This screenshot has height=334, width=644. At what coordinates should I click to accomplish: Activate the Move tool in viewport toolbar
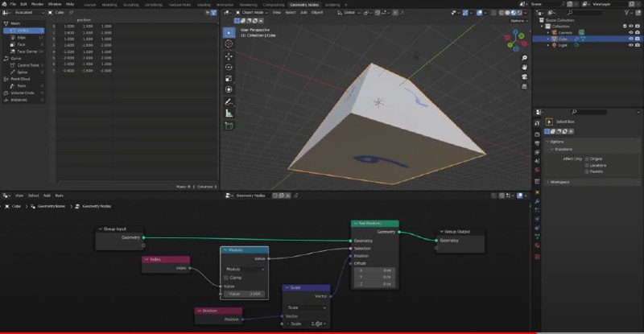(229, 56)
